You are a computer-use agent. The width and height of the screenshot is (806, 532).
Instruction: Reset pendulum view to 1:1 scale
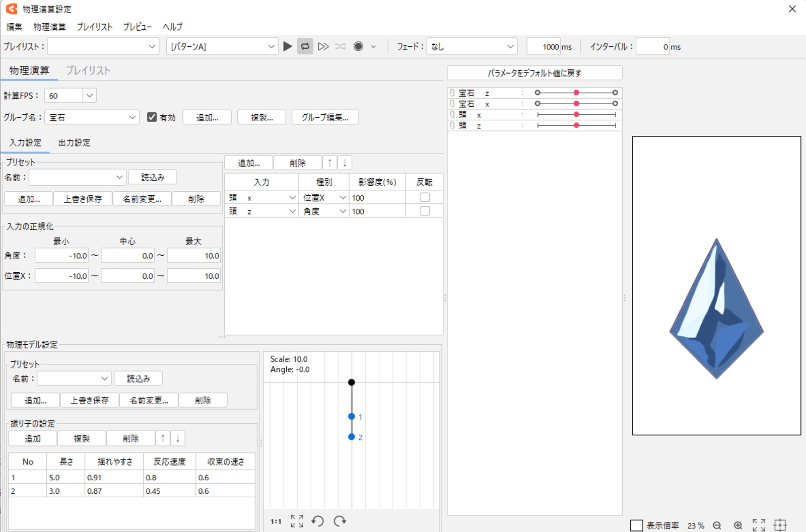tap(276, 521)
